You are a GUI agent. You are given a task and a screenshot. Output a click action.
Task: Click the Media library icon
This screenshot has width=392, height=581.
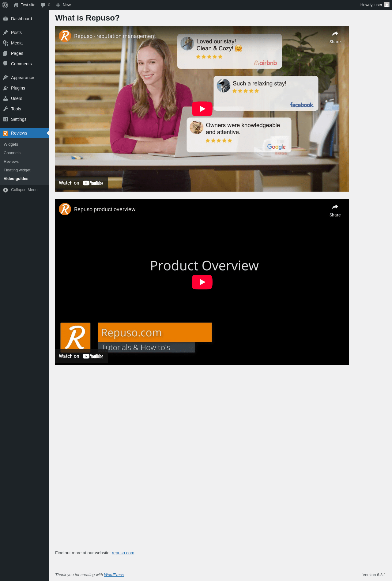click(x=6, y=43)
